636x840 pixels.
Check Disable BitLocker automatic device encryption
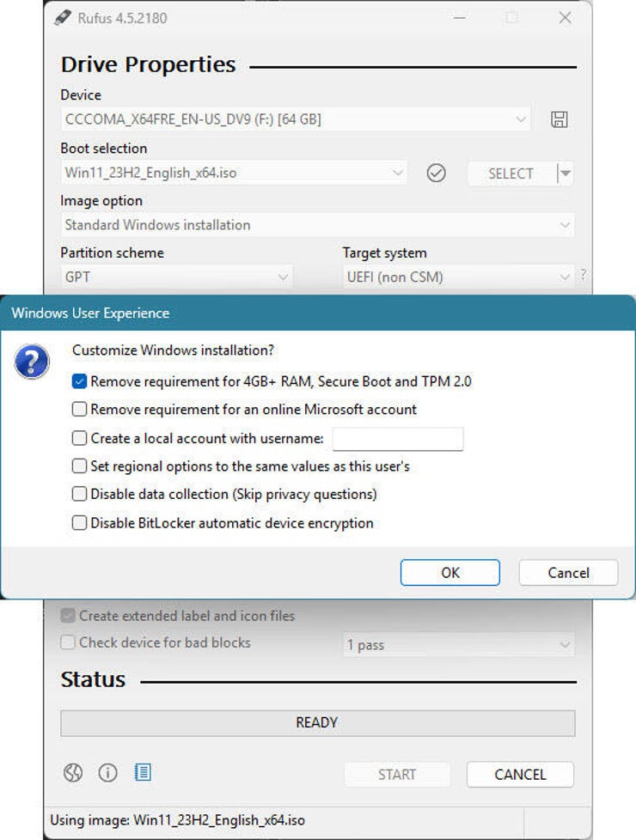[80, 523]
